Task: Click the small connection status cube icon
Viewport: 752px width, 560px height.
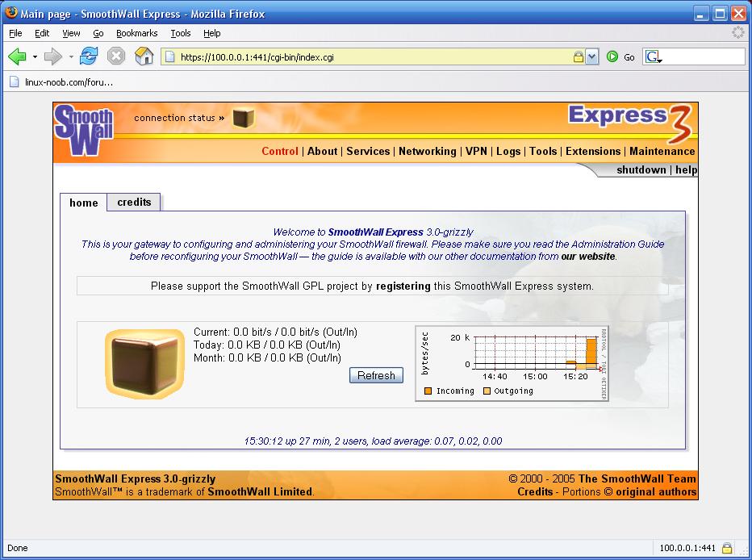Action: pyautogui.click(x=243, y=118)
